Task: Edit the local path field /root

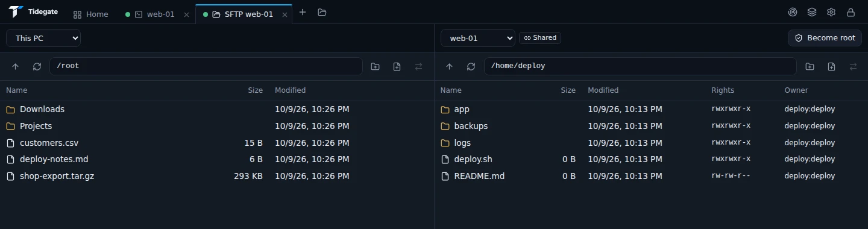Action: tap(206, 66)
